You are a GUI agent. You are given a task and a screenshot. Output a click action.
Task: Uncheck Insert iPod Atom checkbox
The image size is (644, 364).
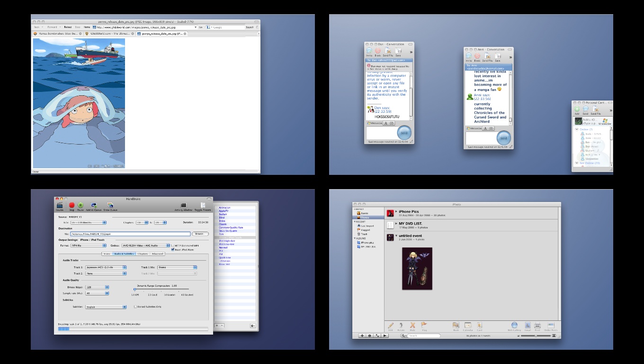(172, 249)
